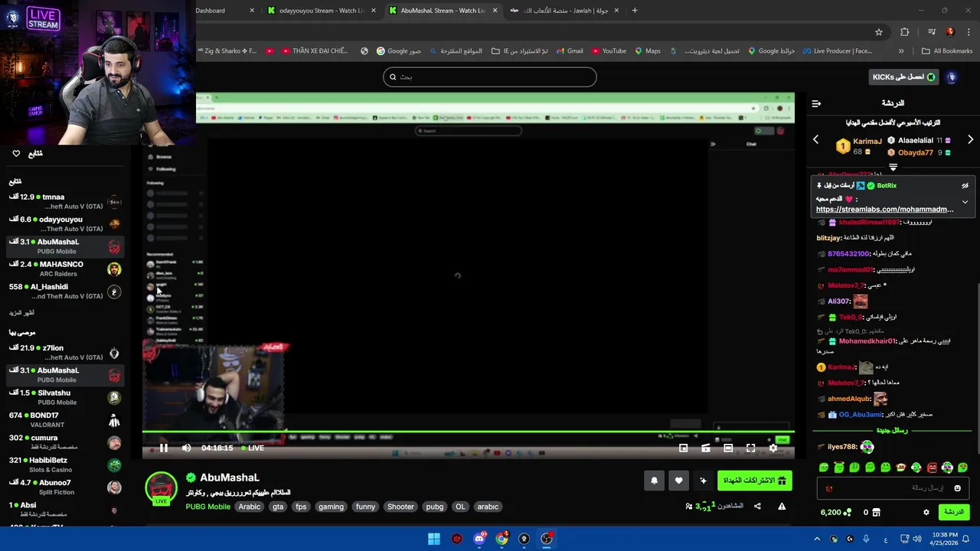Open the streamlabs link in pinned message
The height and width of the screenshot is (551, 980).
(884, 209)
